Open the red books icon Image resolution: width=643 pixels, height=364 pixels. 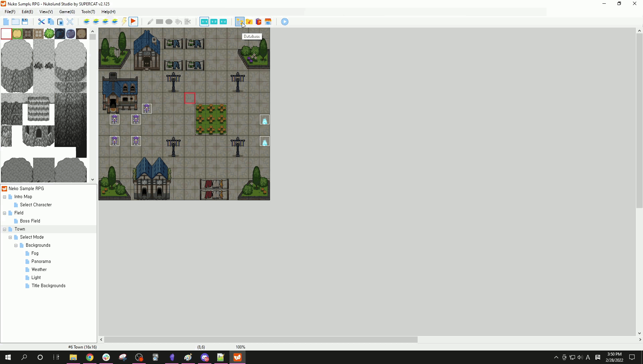(x=259, y=22)
